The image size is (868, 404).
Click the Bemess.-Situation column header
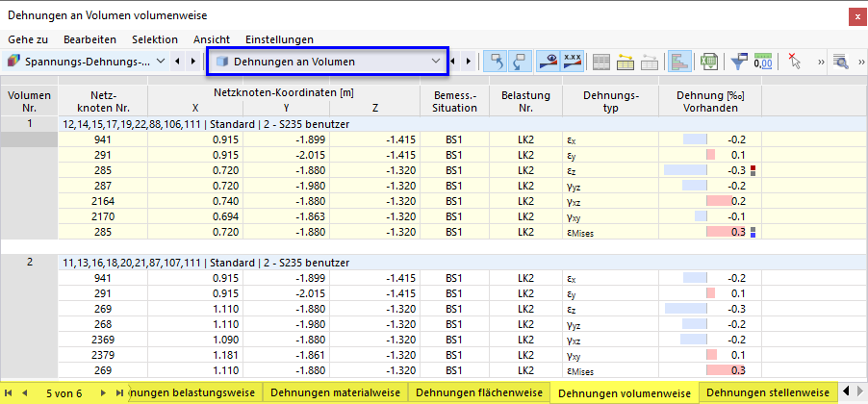[x=454, y=101]
